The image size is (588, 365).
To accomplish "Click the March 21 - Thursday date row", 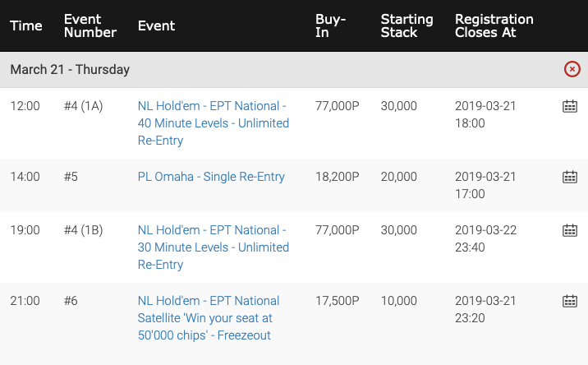I will [294, 70].
